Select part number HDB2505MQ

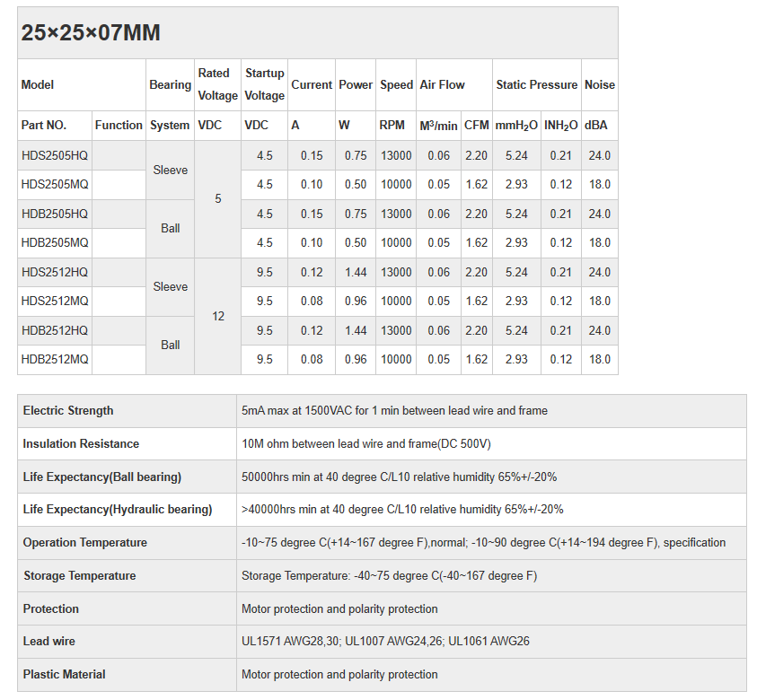coord(55,242)
